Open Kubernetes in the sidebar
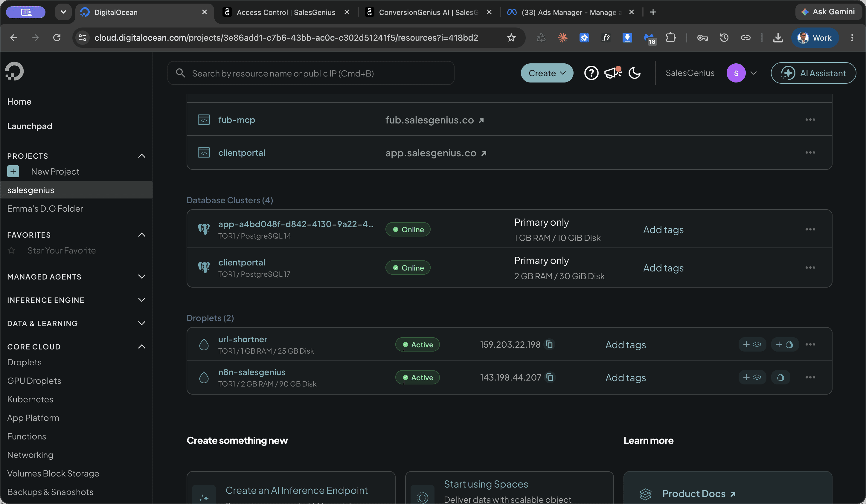Screen dimensions: 866x504 (x=30, y=400)
